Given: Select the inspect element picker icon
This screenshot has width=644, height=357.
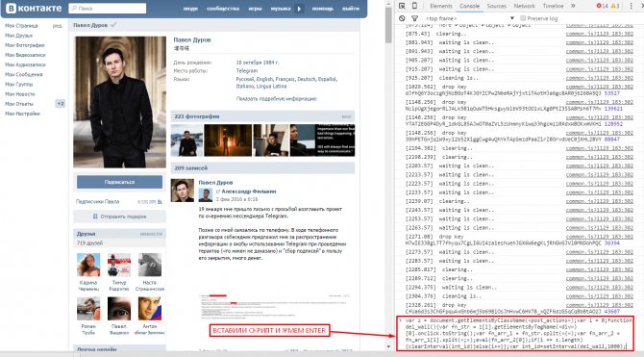Looking at the screenshot, I should [402, 6].
